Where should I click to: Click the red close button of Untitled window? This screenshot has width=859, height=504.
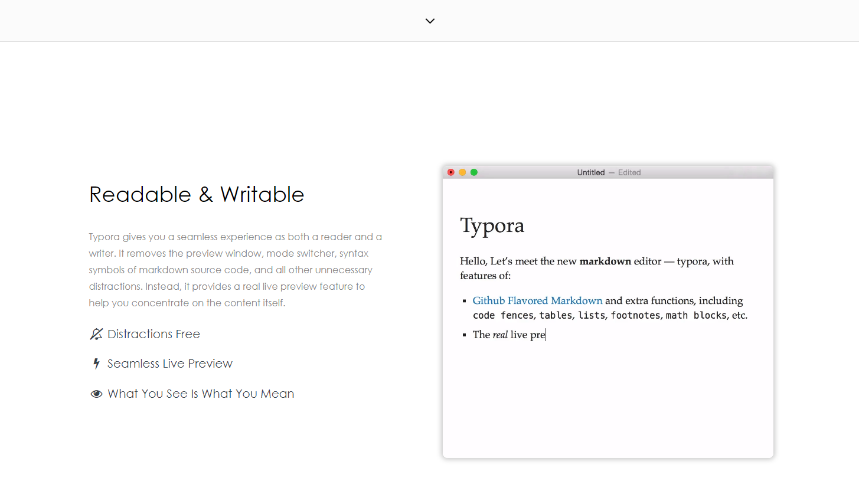point(451,172)
